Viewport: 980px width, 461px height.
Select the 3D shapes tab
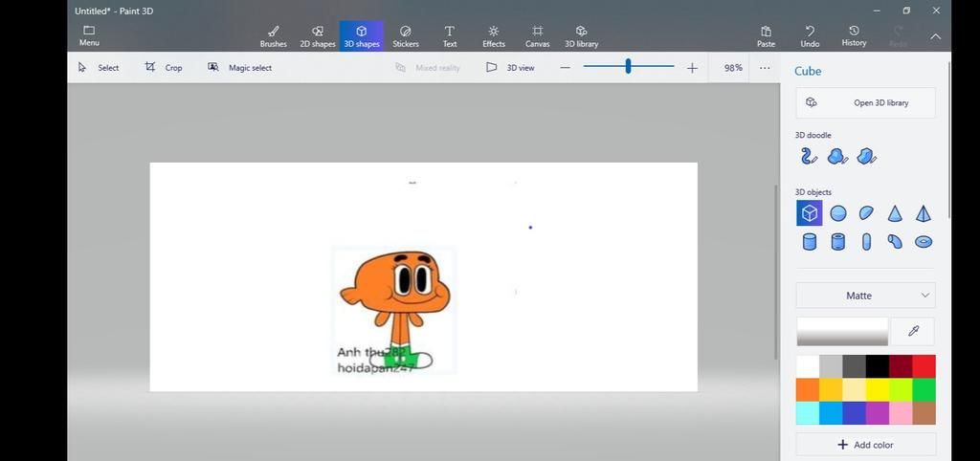[x=361, y=36]
